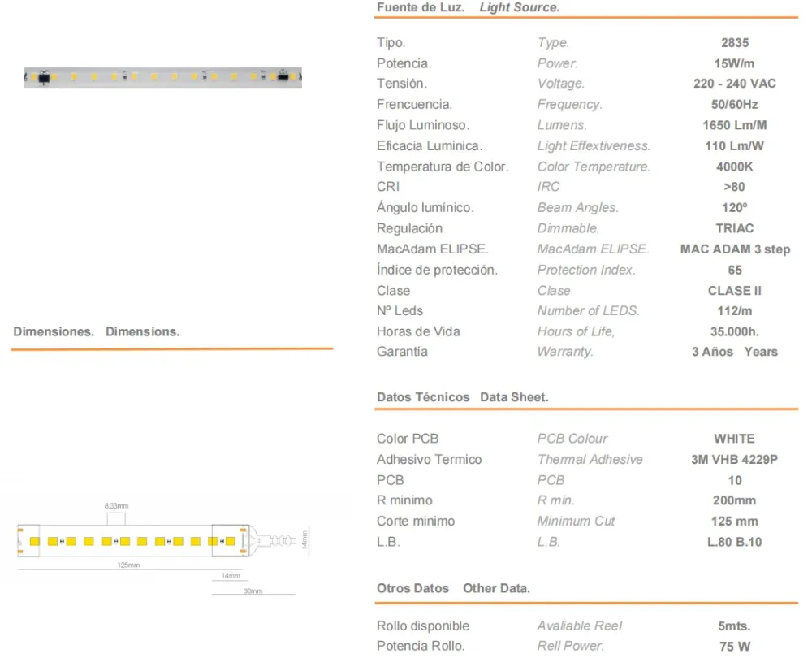Click the '30mm' dimension label
Screen dimensions: 812x658
click(x=253, y=591)
